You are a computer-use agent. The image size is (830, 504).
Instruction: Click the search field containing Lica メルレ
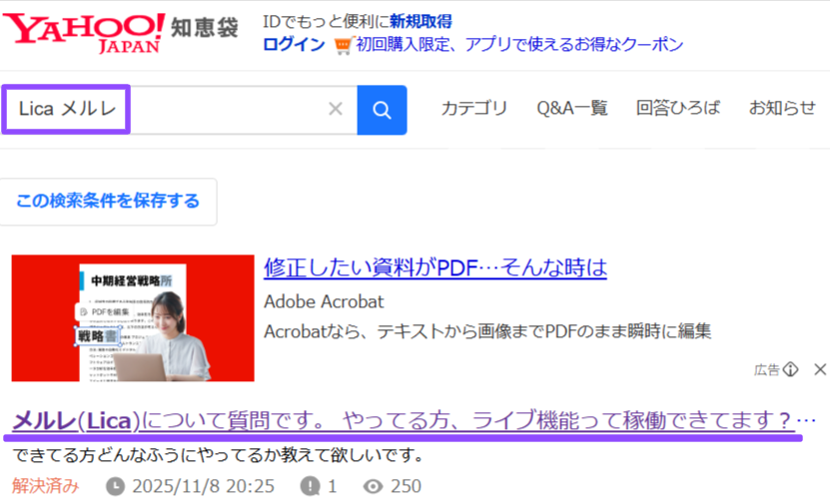coord(180,110)
